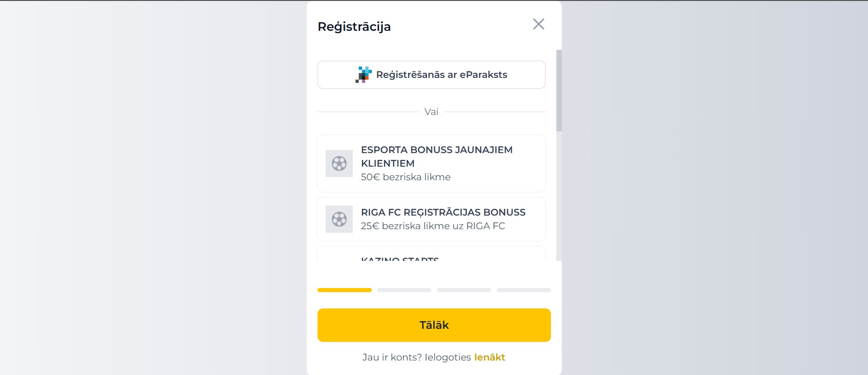
Task: Click the Reģistrācija dialog heading
Action: (x=354, y=27)
